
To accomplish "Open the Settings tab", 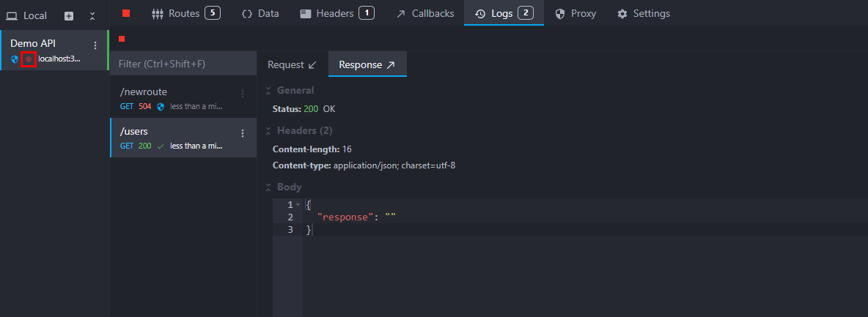I will [x=643, y=13].
